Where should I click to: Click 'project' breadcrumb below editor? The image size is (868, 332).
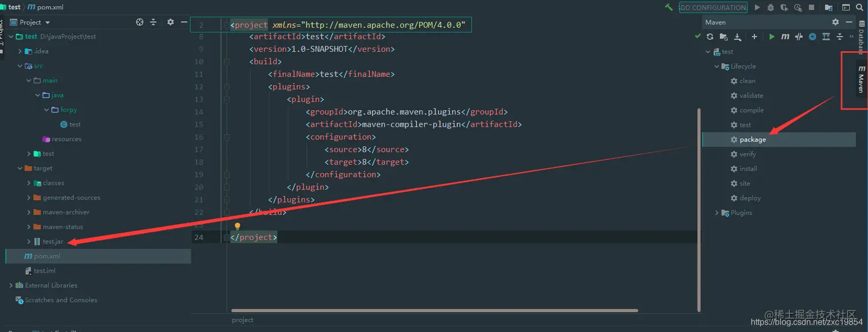[x=242, y=320]
